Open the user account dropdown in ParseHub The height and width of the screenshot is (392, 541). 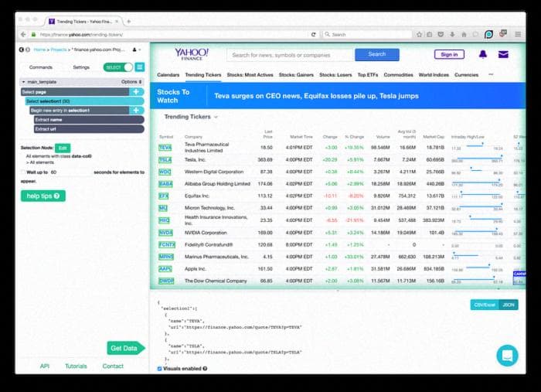(137, 49)
